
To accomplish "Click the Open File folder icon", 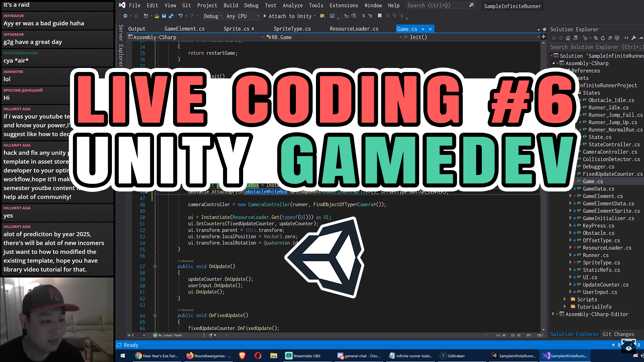I will click(157, 16).
